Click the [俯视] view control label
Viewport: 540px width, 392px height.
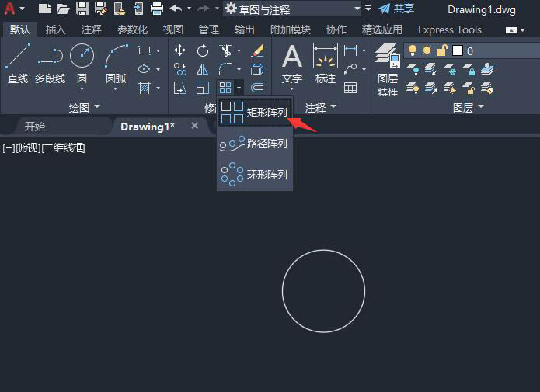[x=28, y=148]
